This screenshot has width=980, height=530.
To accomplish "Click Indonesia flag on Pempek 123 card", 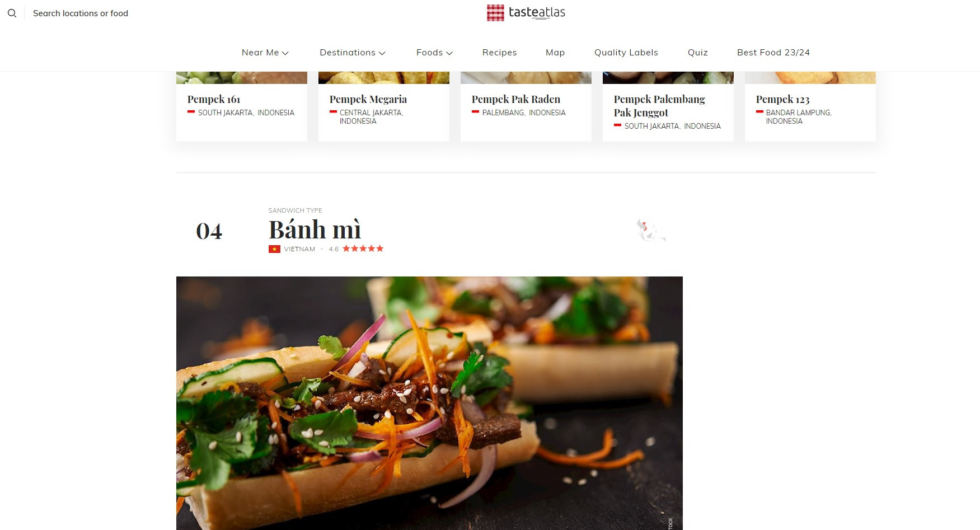I will [x=759, y=112].
